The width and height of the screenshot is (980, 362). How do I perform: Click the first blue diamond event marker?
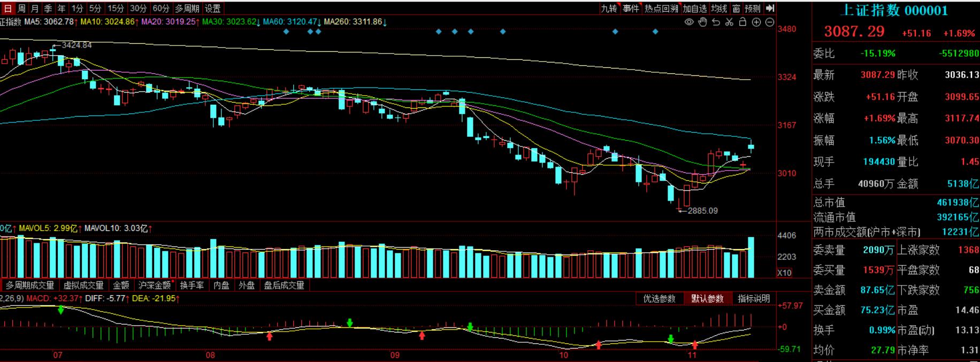[x=286, y=32]
